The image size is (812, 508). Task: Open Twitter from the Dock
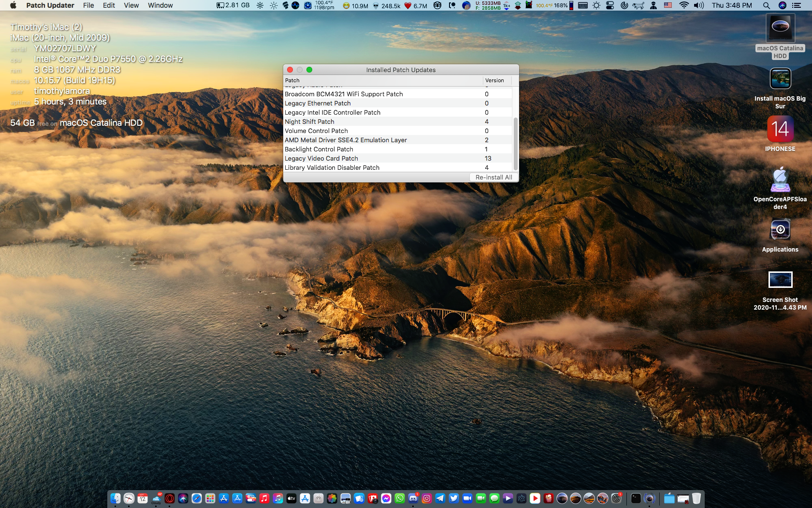click(454, 498)
